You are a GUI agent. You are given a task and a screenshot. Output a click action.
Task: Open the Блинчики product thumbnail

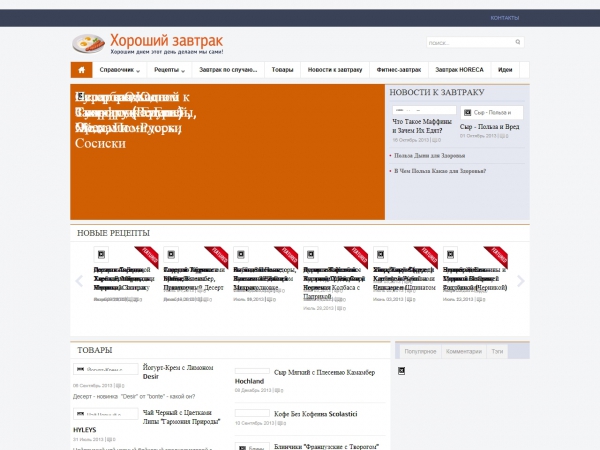[x=252, y=447]
